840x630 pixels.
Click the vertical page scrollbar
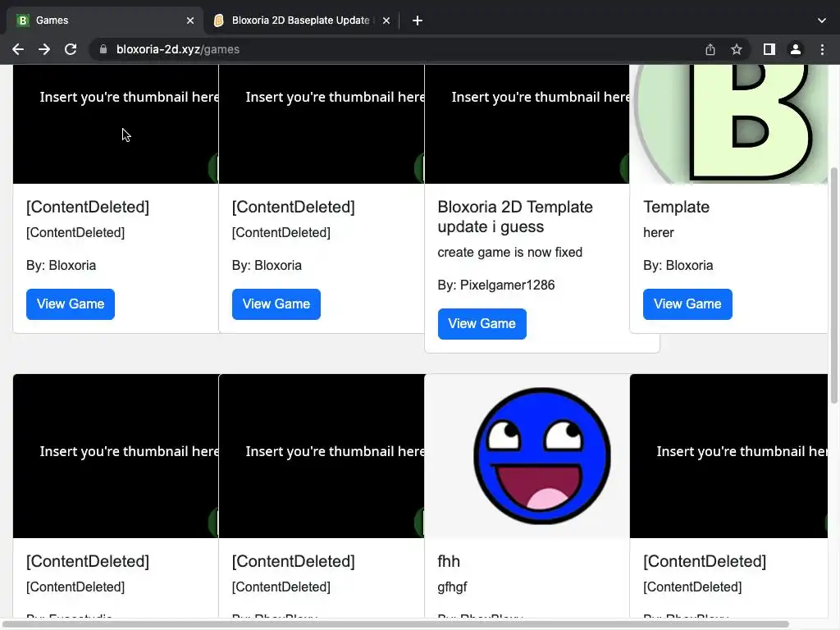(833, 285)
